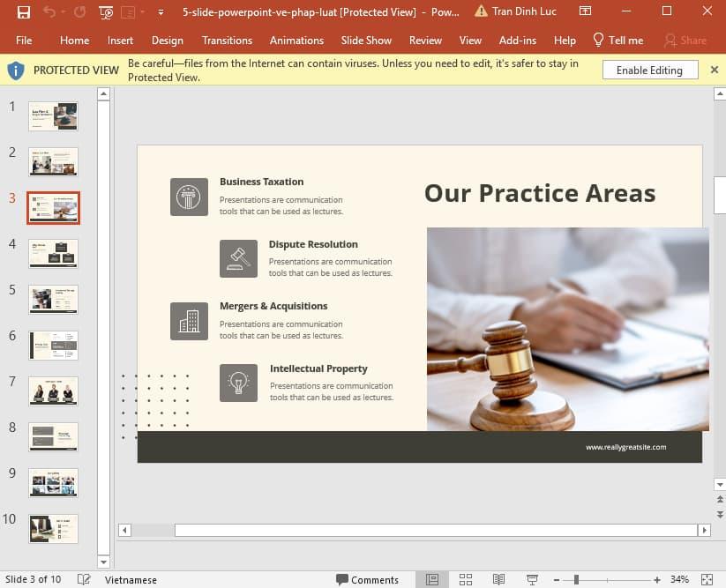Start slideshow from the status bar
This screenshot has width=726, height=588.
533,579
